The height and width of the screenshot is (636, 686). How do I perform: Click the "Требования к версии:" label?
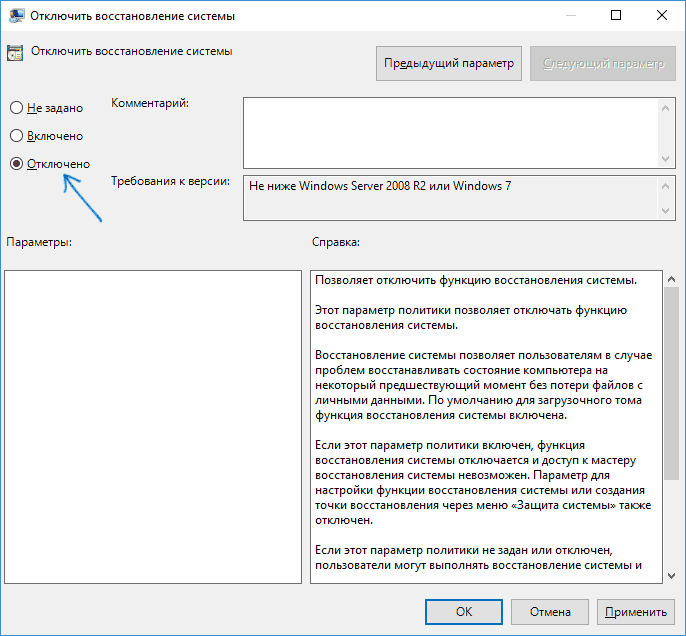click(x=170, y=181)
